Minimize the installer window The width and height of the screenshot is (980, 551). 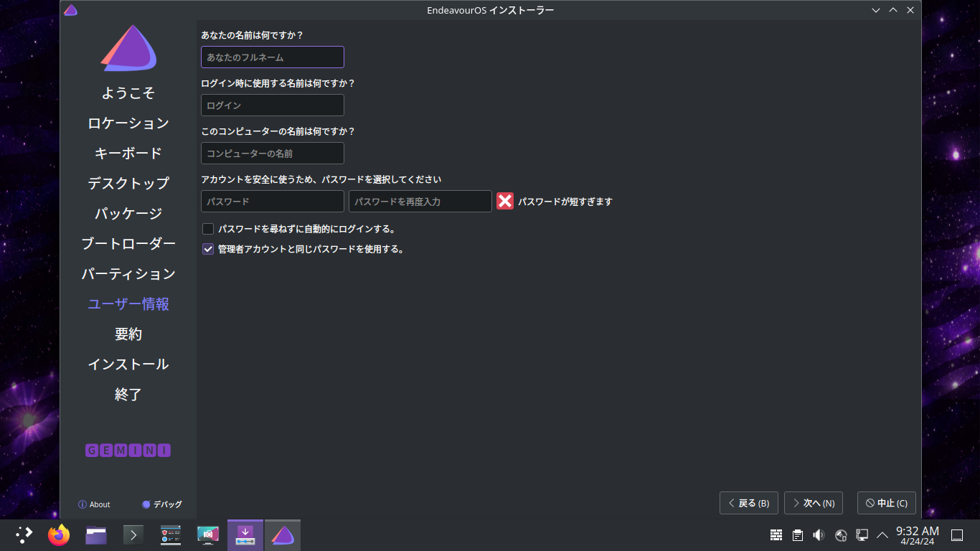tap(876, 10)
